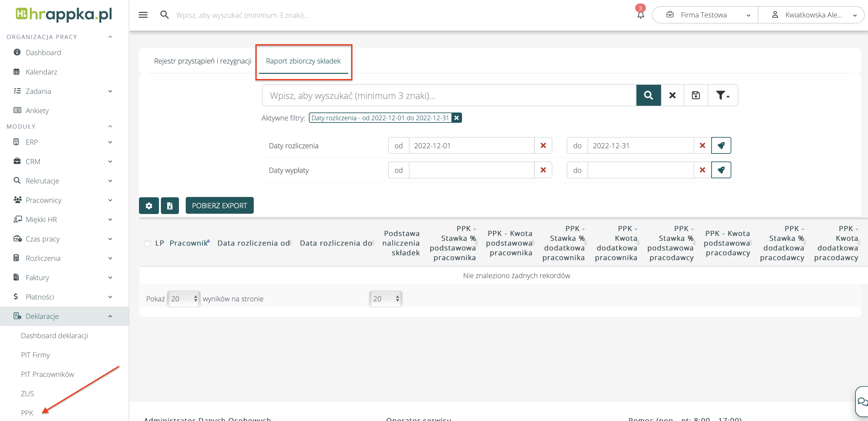Open the funnel filter dropdown
This screenshot has width=868, height=421.
point(723,95)
